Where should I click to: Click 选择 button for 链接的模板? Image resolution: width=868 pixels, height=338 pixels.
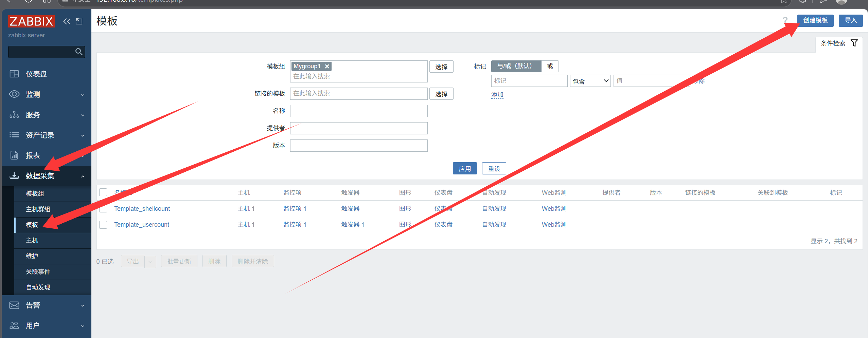pos(441,94)
